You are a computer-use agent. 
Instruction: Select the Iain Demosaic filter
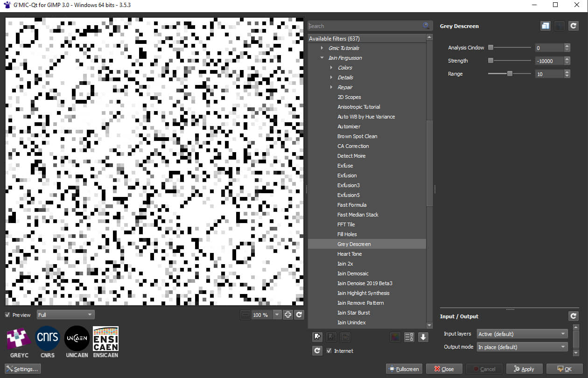[353, 273]
